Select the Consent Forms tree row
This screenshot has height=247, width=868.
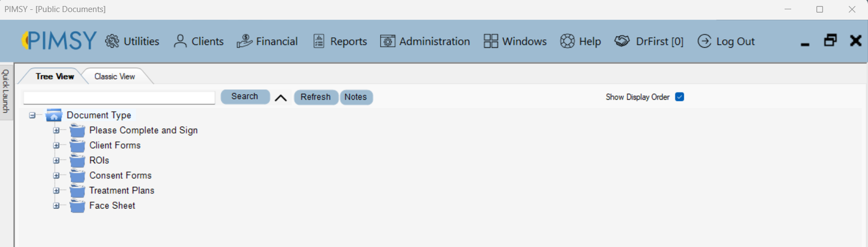(120, 175)
